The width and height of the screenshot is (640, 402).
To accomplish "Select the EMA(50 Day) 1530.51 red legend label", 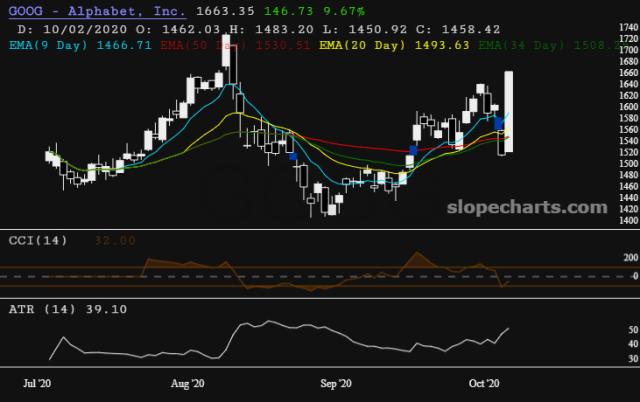I will pyautogui.click(x=235, y=45).
